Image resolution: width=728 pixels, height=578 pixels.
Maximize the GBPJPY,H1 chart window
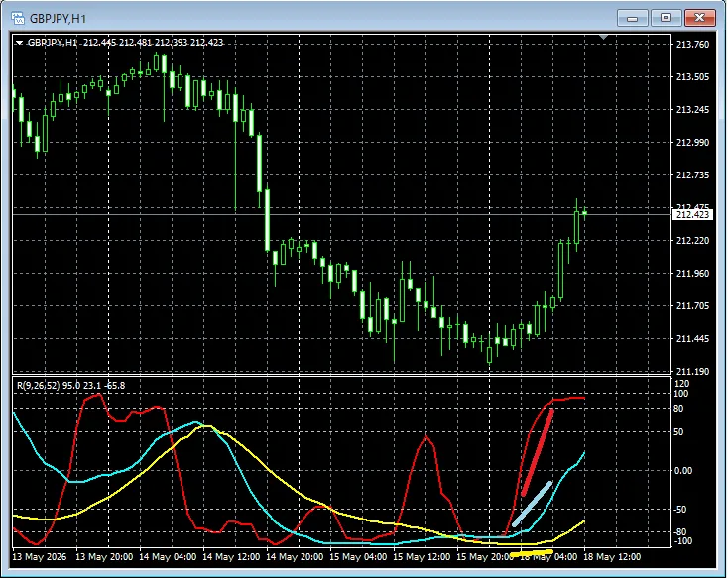click(x=666, y=18)
